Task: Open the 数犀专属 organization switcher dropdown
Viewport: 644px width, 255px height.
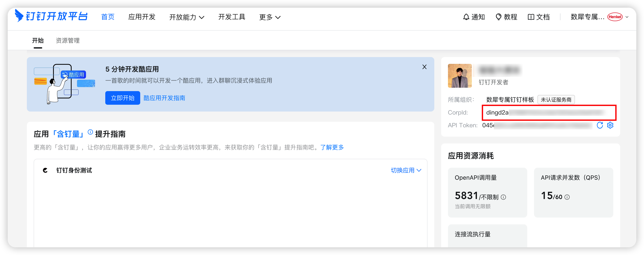Action: [x=627, y=17]
